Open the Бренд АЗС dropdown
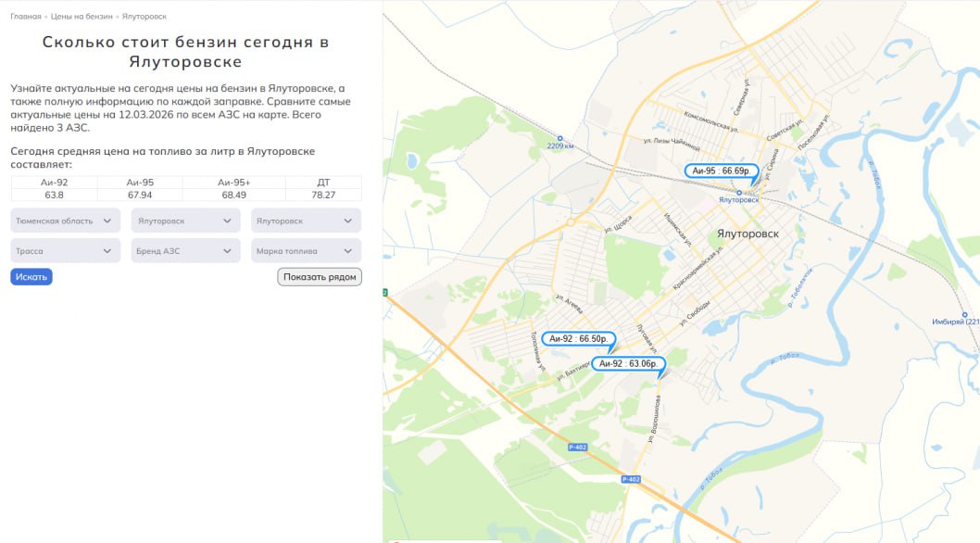980x543 pixels. click(185, 251)
